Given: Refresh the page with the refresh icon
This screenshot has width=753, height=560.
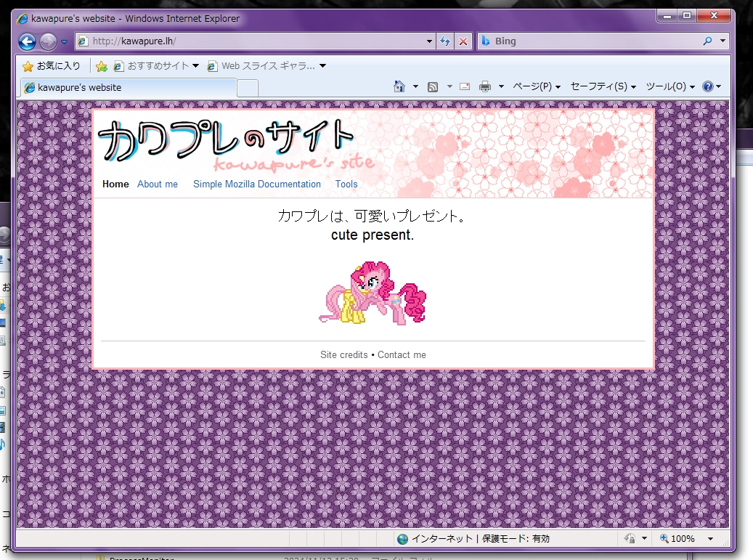Looking at the screenshot, I should (445, 41).
